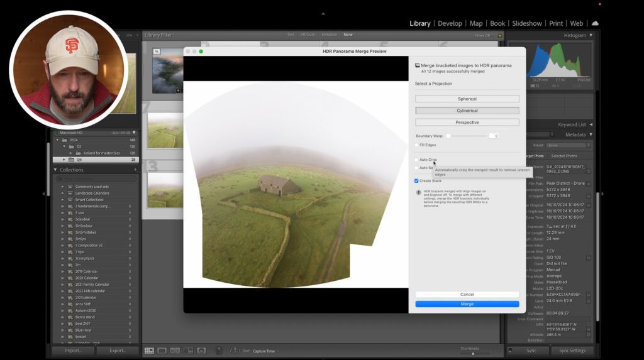The width and height of the screenshot is (644, 360).
Task: Choose the Spherical projection
Action: click(x=467, y=99)
